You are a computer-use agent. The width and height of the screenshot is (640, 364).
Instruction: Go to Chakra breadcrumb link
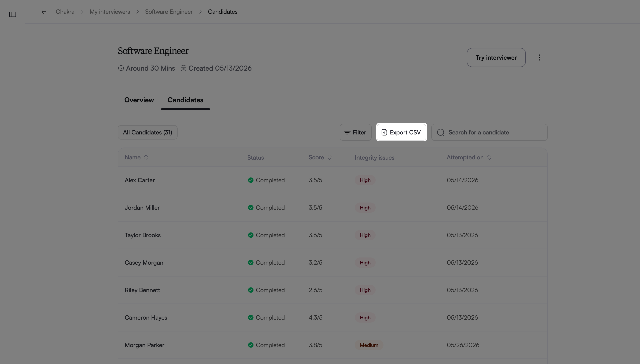[x=65, y=12]
